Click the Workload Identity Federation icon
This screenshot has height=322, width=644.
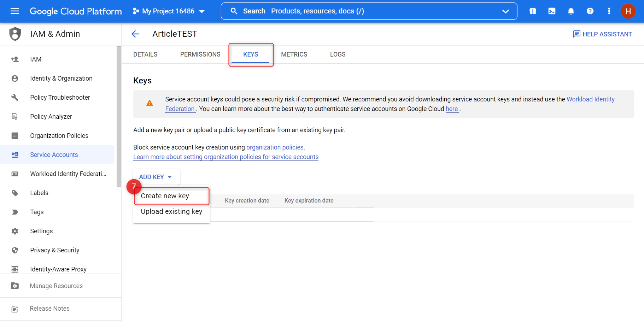click(x=15, y=174)
